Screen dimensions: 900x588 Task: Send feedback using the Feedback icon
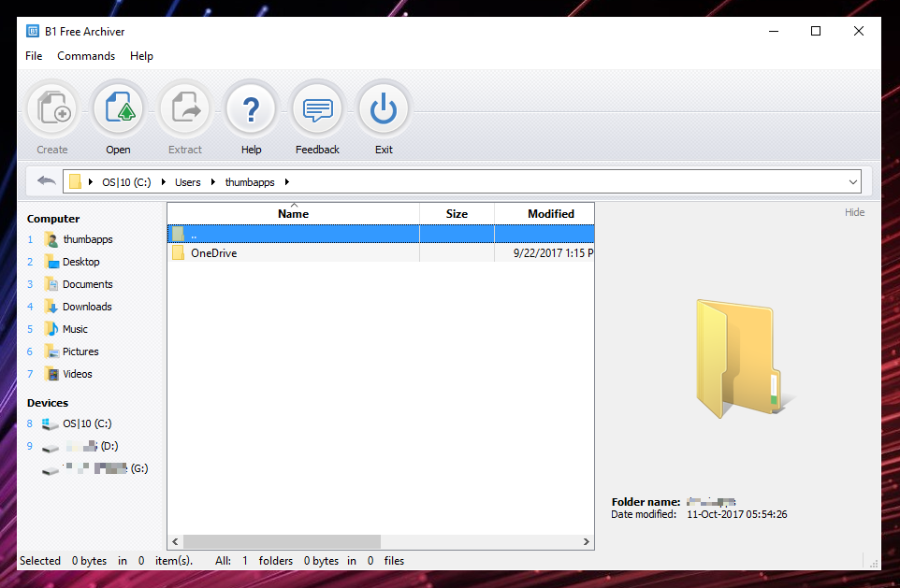[317, 108]
